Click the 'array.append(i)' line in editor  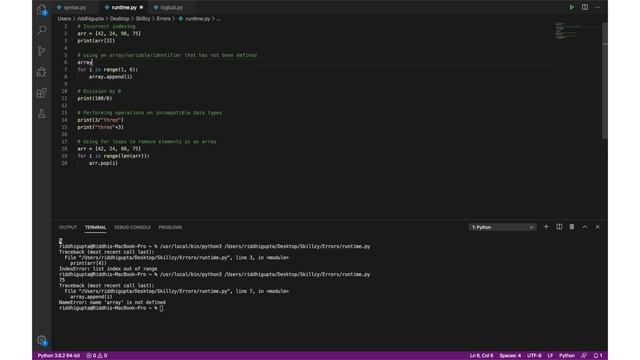(111, 77)
